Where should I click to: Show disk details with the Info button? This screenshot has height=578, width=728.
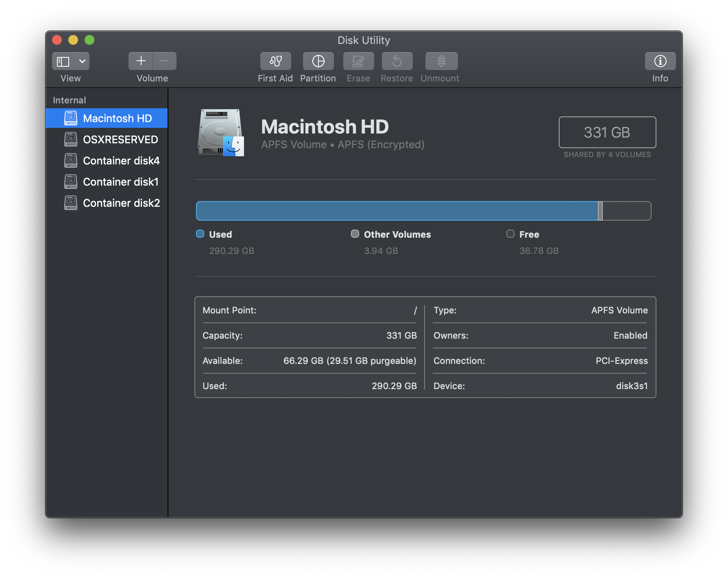(660, 61)
